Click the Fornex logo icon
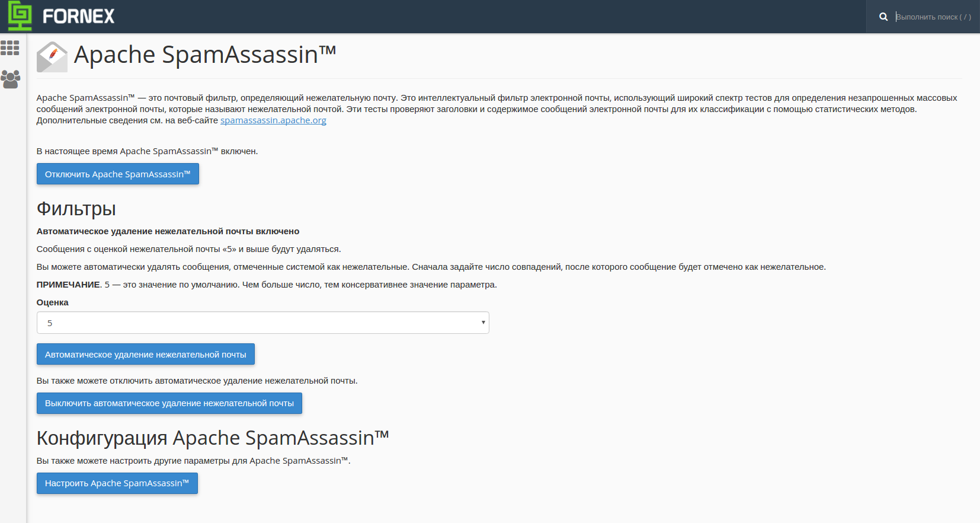The height and width of the screenshot is (523, 980). tap(20, 16)
